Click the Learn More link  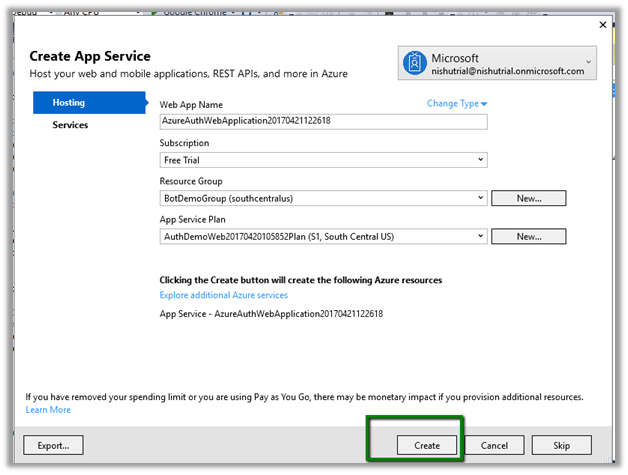click(x=48, y=410)
